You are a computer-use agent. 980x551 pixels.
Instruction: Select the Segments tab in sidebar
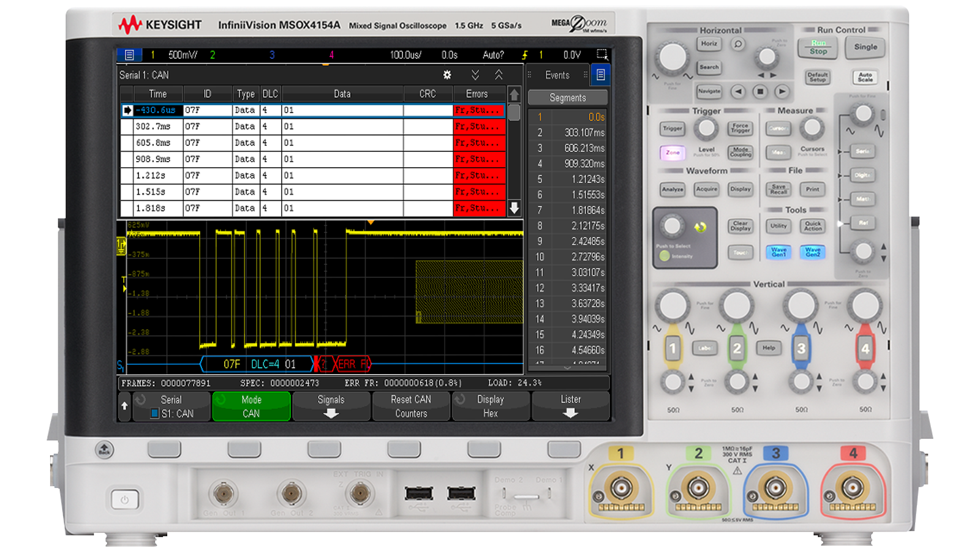click(567, 97)
